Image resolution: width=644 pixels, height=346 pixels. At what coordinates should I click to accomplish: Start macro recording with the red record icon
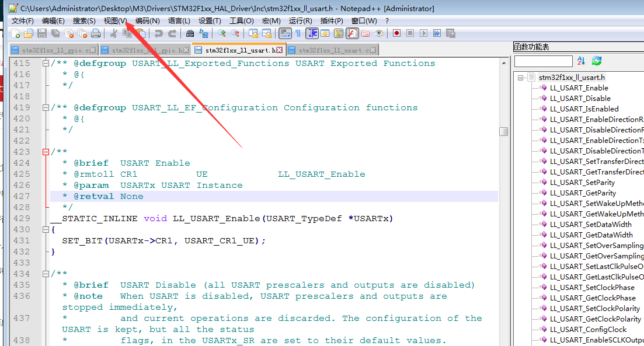tap(395, 33)
